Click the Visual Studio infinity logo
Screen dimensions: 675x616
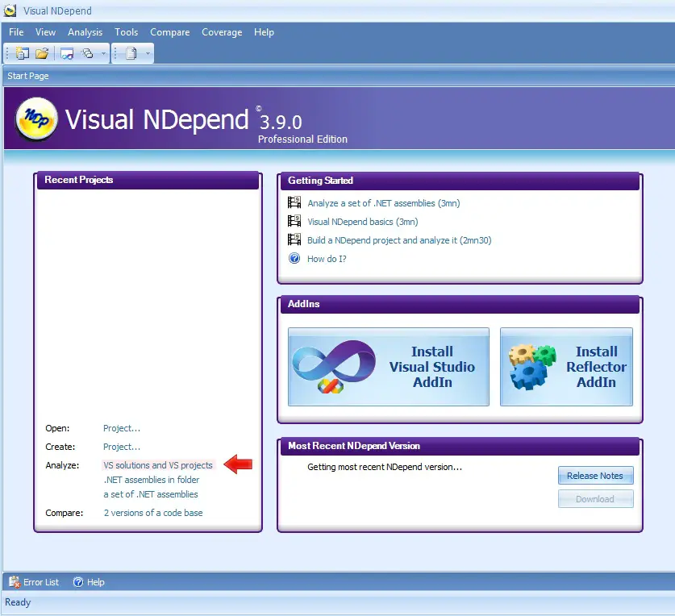click(x=334, y=366)
